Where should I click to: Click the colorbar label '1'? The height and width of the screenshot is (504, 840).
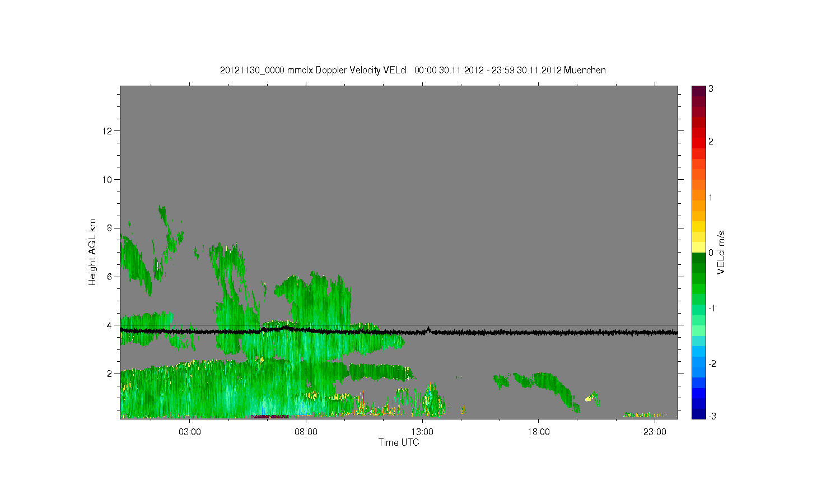pos(711,198)
